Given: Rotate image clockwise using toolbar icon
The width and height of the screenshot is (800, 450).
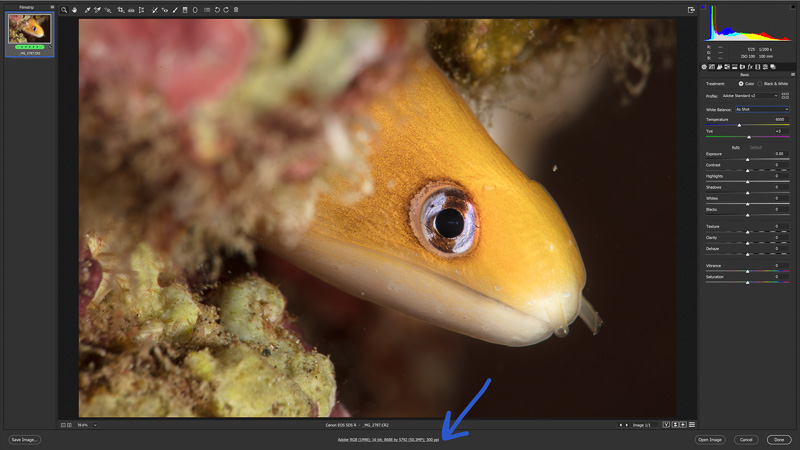Looking at the screenshot, I should (x=226, y=10).
